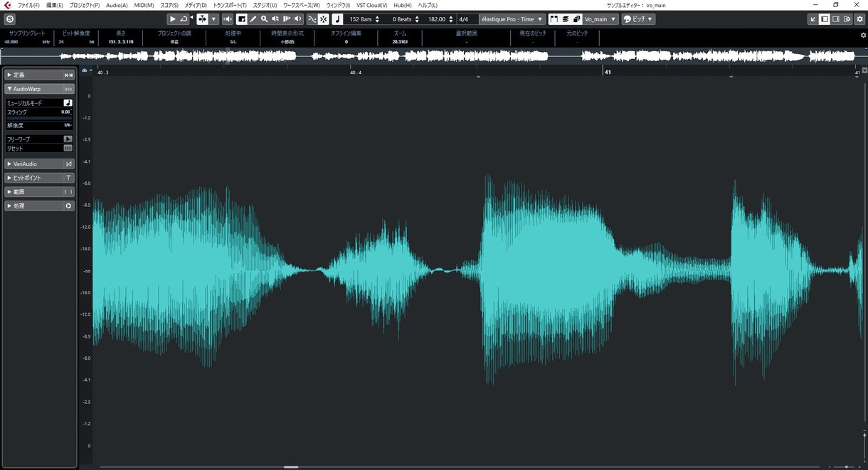Image resolution: width=868 pixels, height=470 pixels.
Task: Open the Audio(A) menu
Action: (117, 5)
